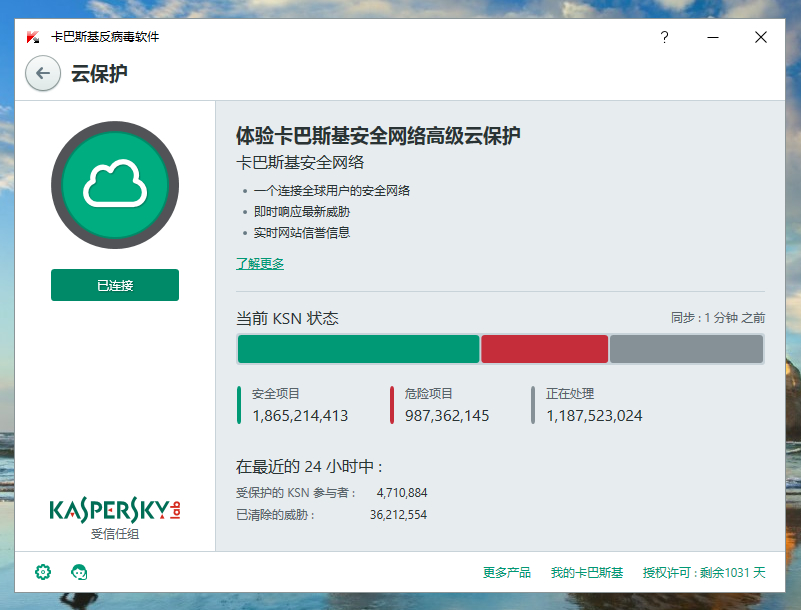This screenshot has width=801, height=610.
Task: Click the 正在处理 label
Action: click(570, 394)
